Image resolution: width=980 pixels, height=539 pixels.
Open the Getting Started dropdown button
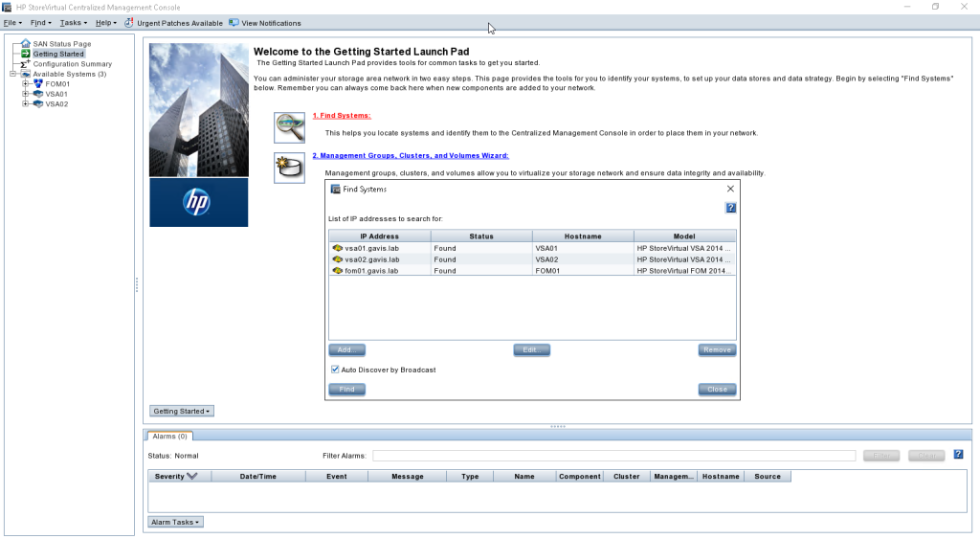pos(182,411)
